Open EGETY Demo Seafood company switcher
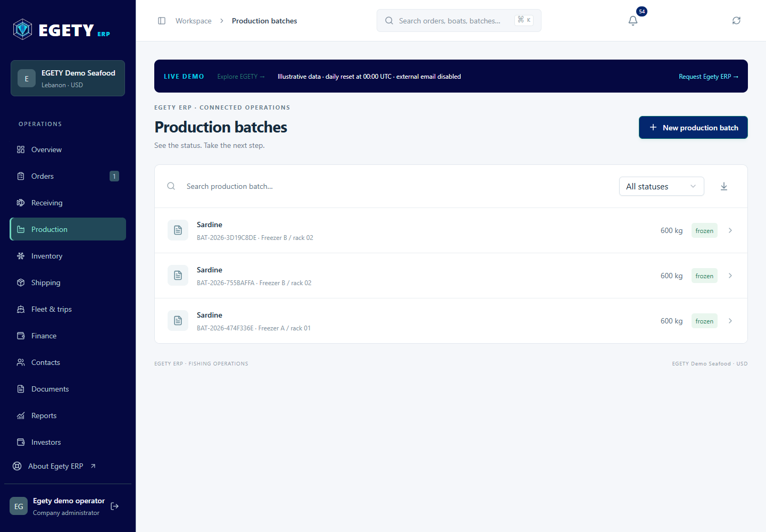The image size is (766, 532). point(68,78)
